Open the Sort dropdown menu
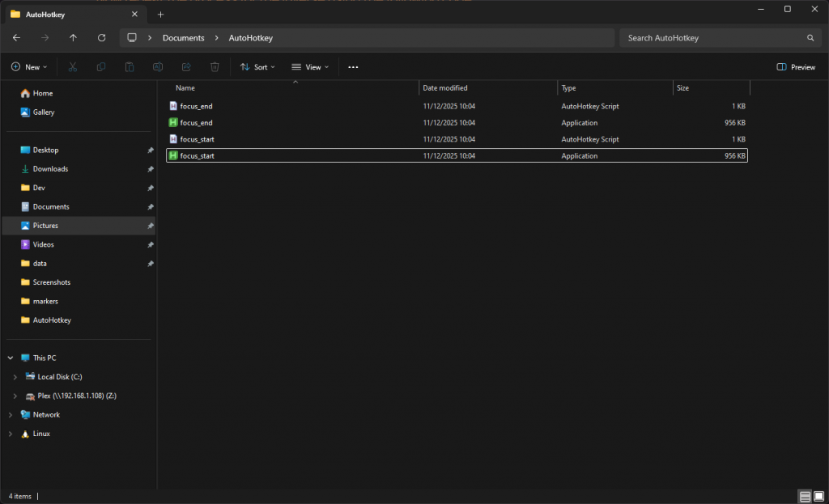Image resolution: width=829 pixels, height=504 pixels. (x=257, y=67)
